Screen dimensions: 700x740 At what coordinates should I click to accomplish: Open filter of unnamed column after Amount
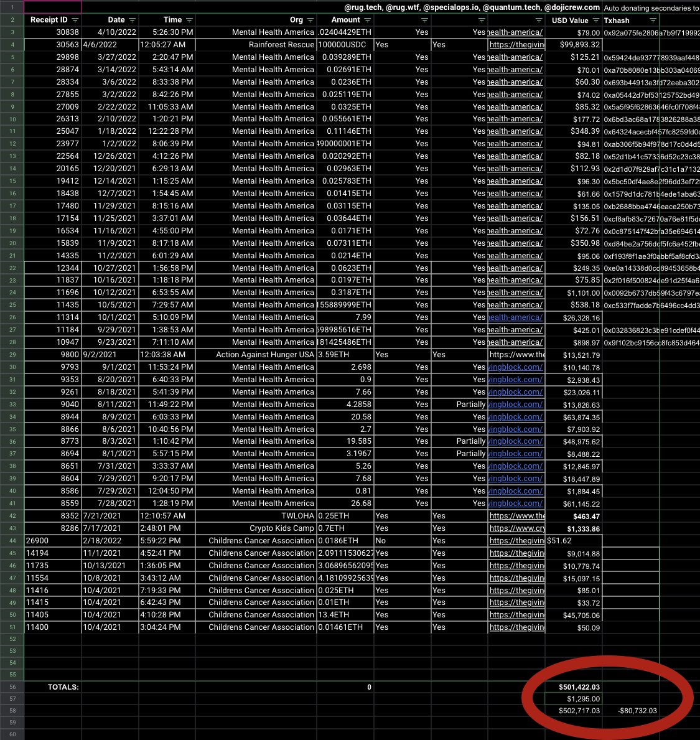pyautogui.click(x=424, y=20)
